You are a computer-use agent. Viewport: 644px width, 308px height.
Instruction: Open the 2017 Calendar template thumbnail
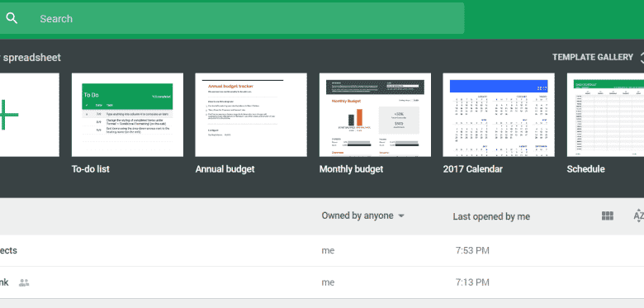coord(499,115)
